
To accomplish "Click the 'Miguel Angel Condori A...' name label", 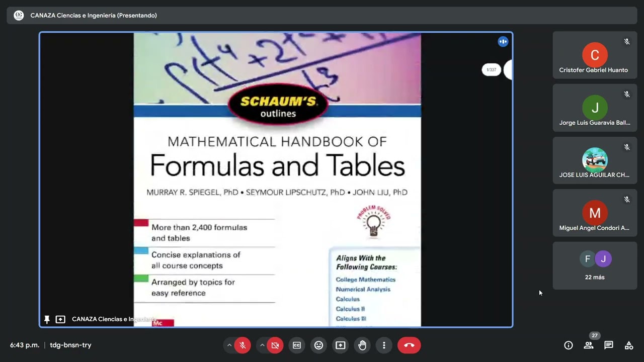I will pyautogui.click(x=594, y=228).
